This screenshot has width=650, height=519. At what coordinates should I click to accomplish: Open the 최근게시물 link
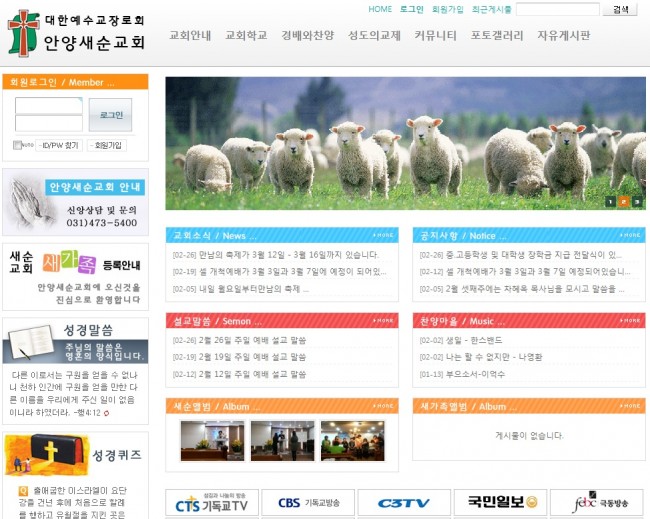click(x=491, y=9)
